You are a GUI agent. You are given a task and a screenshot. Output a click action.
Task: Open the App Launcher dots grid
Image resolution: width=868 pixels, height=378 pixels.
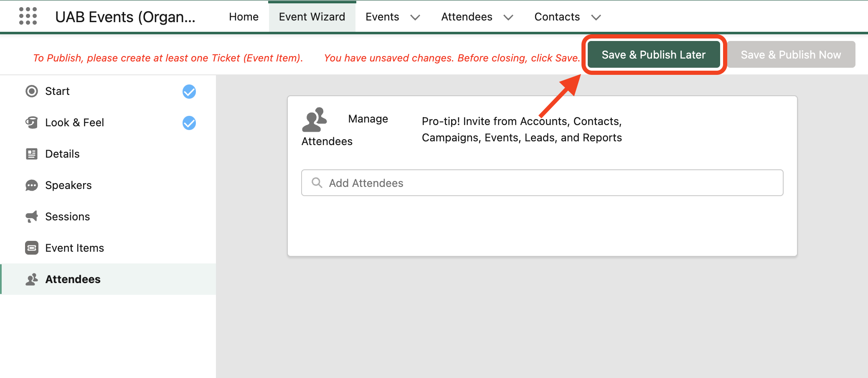[28, 16]
